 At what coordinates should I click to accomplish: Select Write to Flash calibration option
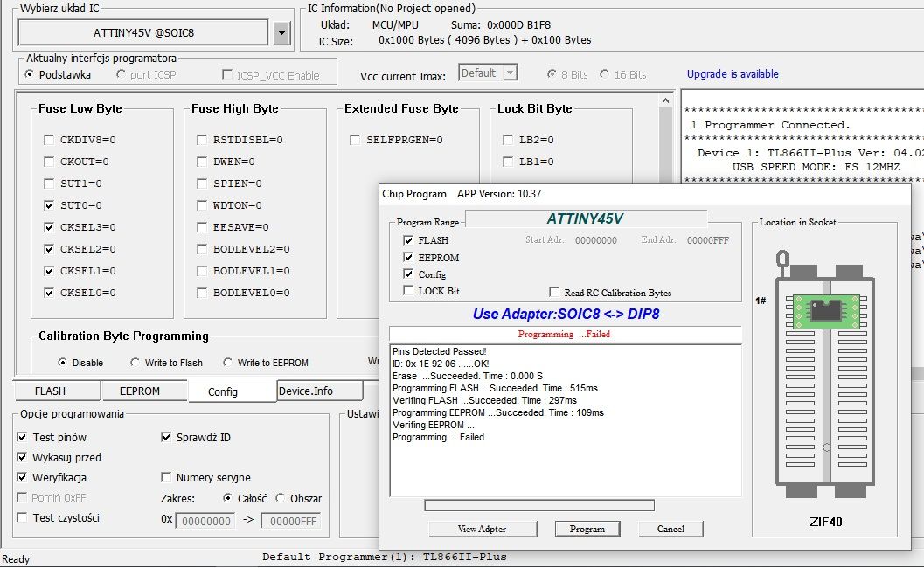pyautogui.click(x=135, y=363)
